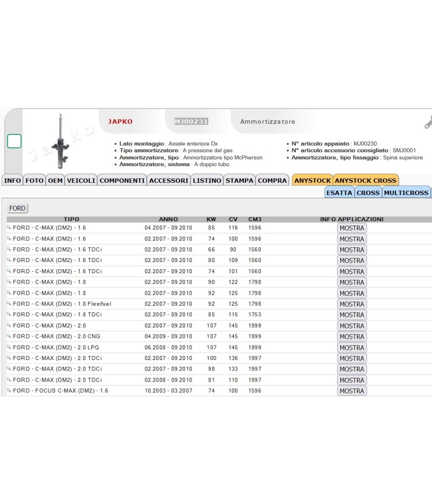Viewport: 432px width, 504px height.
Task: Click recommended accessory number SMJ0001
Action: [x=404, y=150]
